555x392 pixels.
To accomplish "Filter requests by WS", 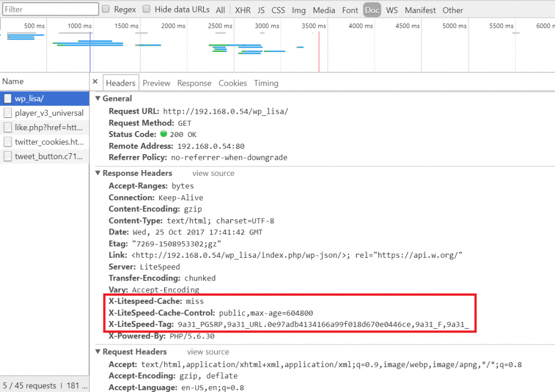I will click(392, 10).
